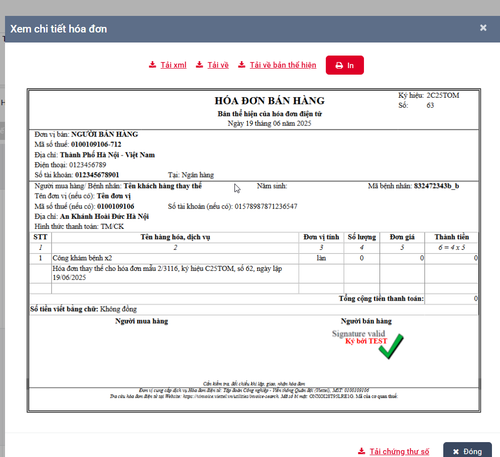Click the green signature valid checkmark
Screen dimensions: 500x457
pyautogui.click(x=391, y=346)
